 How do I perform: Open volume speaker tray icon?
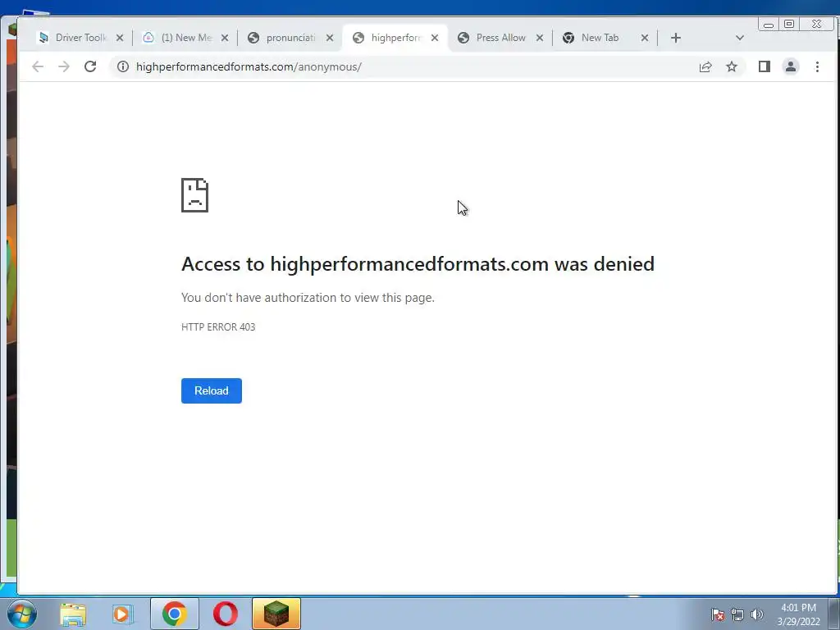[x=757, y=614]
